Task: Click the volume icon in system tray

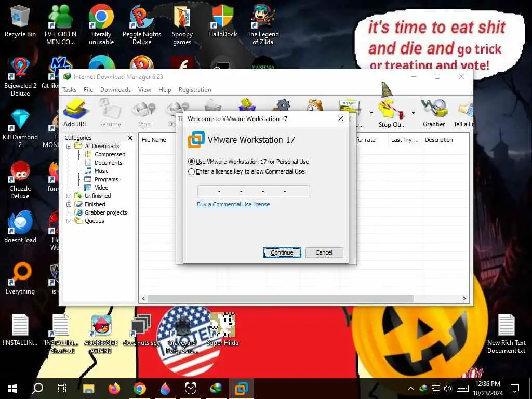Action: pos(448,389)
